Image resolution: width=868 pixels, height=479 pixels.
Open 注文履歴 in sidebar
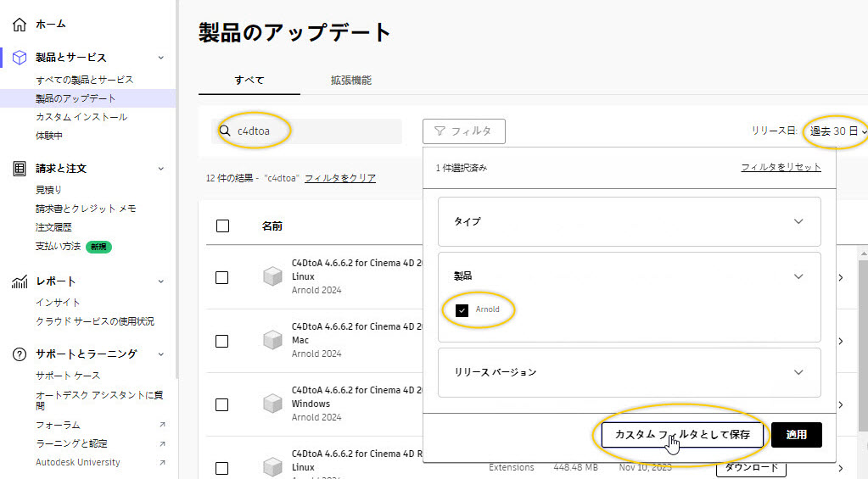click(x=53, y=227)
